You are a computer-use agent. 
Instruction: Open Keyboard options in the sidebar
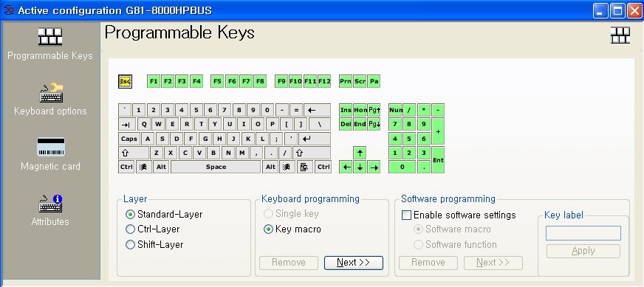tap(50, 100)
